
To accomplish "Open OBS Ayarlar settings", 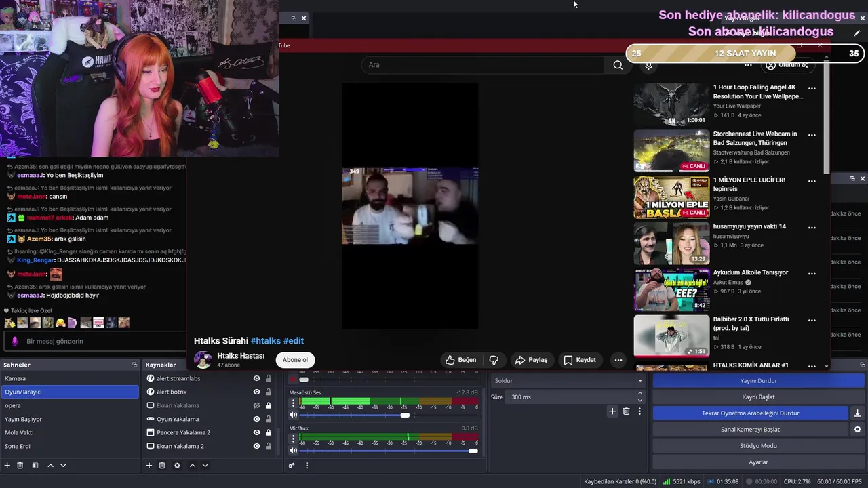I will click(758, 462).
